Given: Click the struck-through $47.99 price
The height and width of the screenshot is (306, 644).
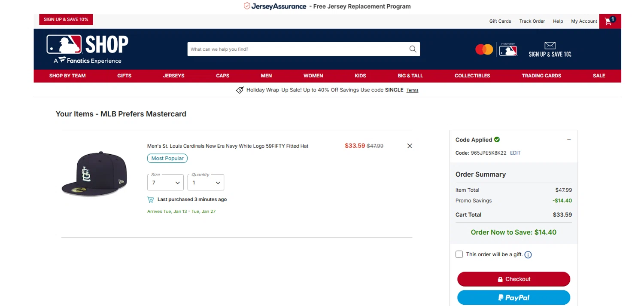Looking at the screenshot, I should pyautogui.click(x=375, y=146).
